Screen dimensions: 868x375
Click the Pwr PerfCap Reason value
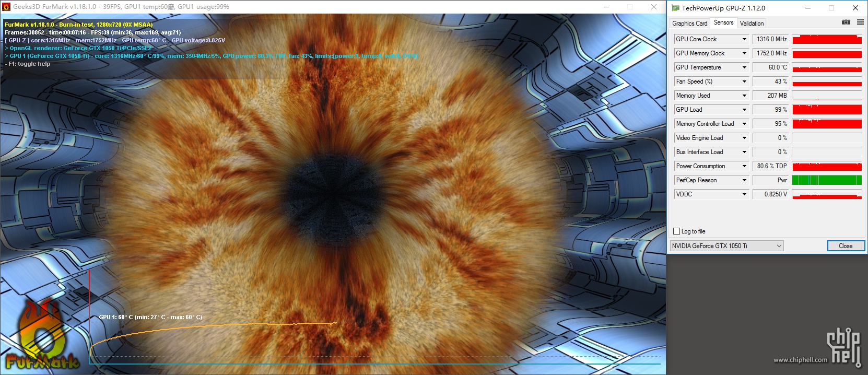(771, 180)
